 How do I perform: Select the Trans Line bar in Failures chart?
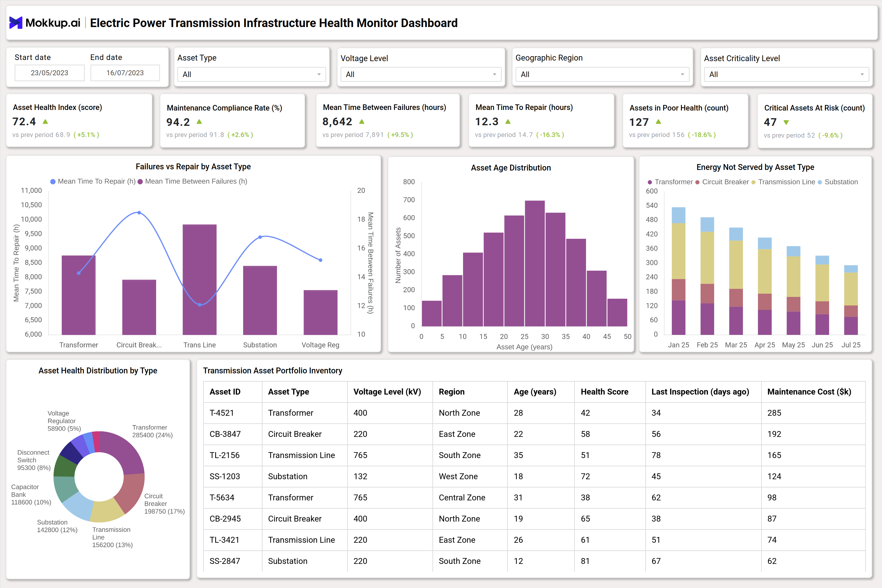pos(200,280)
